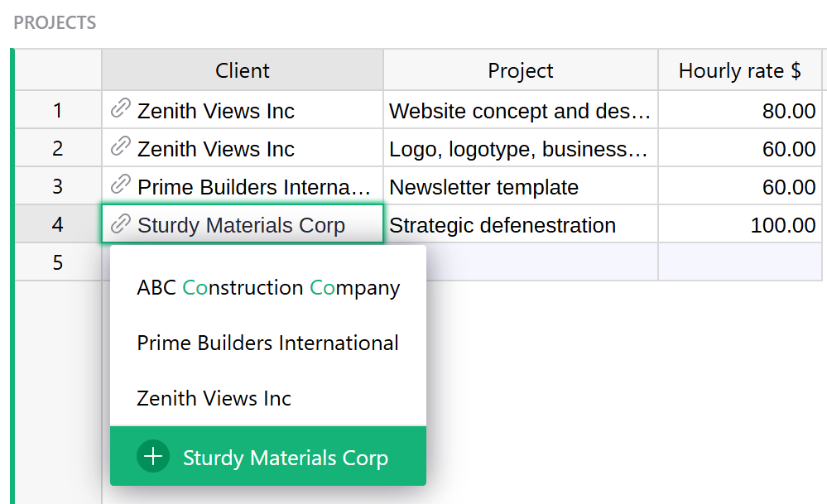Viewport: 827px width, 504px height.
Task: Select row number 3 header
Action: coord(57,186)
